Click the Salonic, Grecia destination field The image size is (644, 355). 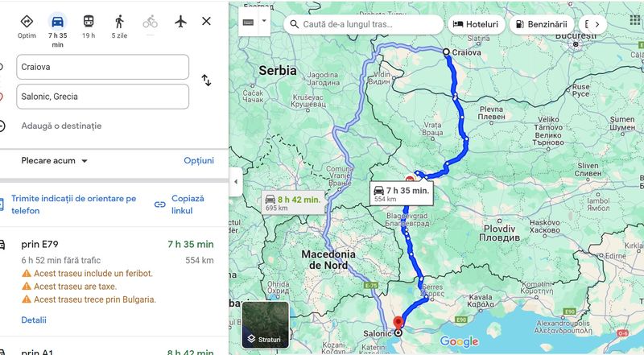point(103,97)
